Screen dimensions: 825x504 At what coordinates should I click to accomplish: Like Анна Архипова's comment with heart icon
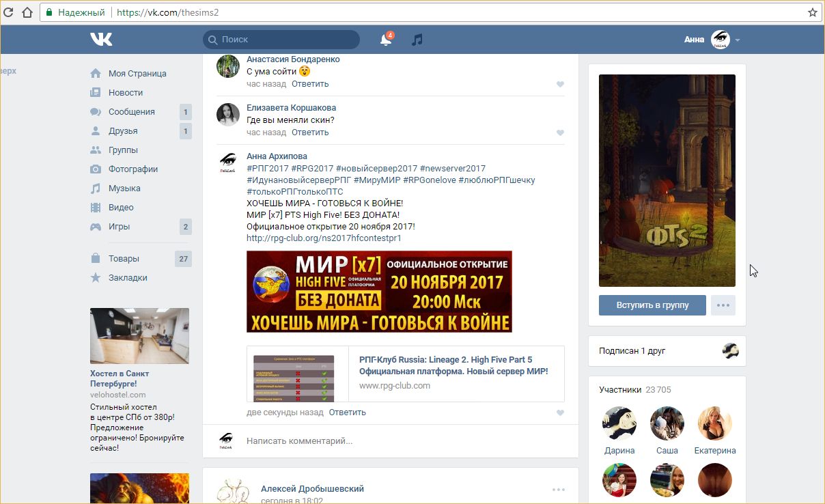[560, 412]
